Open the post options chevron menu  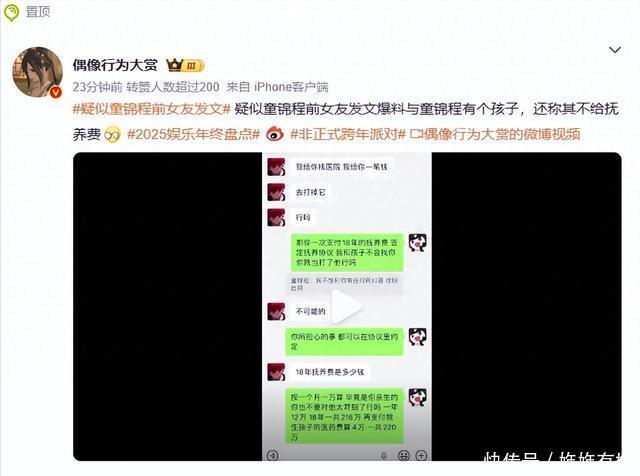click(x=615, y=50)
